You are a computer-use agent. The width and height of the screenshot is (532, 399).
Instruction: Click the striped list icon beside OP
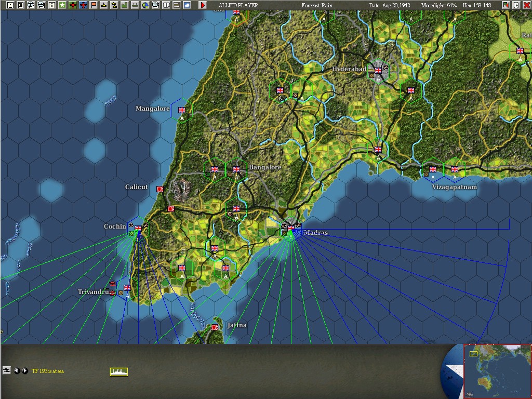click(177, 5)
